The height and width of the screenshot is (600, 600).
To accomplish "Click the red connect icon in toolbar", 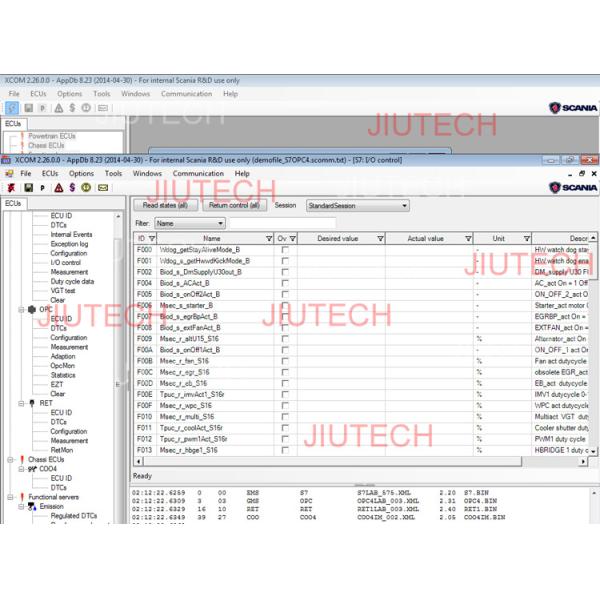I will point(11,187).
